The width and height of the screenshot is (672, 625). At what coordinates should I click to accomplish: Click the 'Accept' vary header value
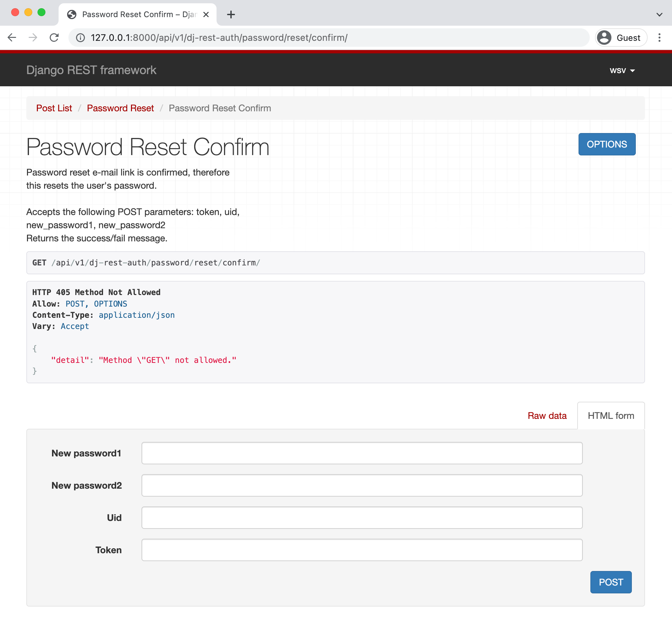click(75, 326)
